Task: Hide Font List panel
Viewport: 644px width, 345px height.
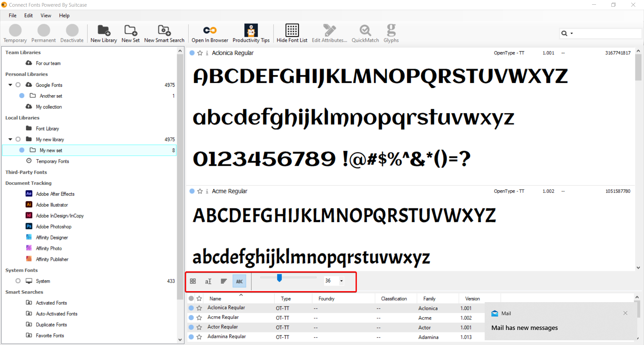Action: [292, 33]
